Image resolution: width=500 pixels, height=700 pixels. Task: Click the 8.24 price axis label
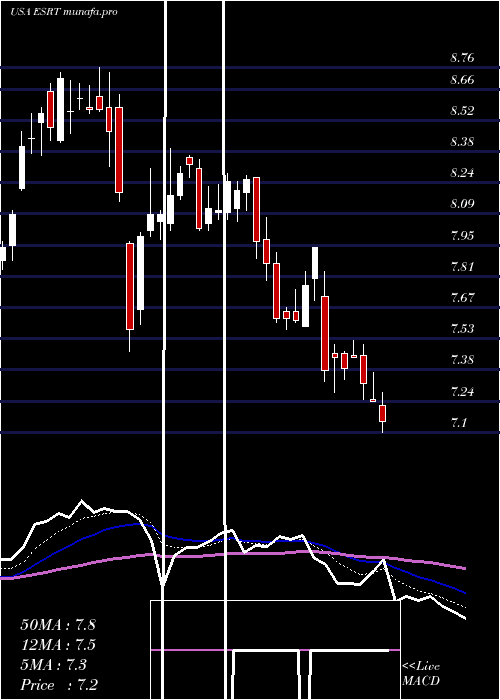(462, 173)
